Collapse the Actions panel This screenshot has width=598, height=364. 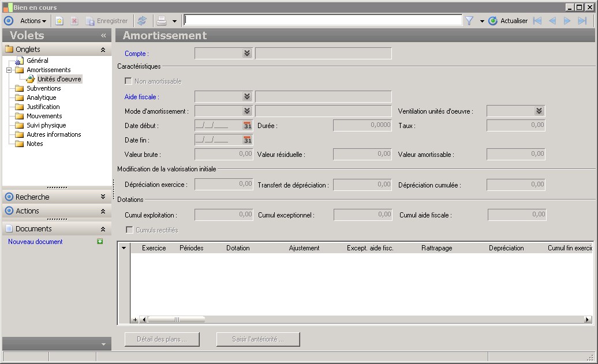coord(103,211)
